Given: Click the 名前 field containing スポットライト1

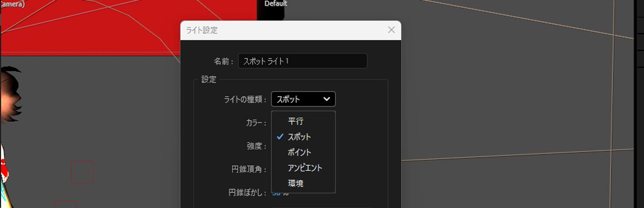Looking at the screenshot, I should 303,61.
